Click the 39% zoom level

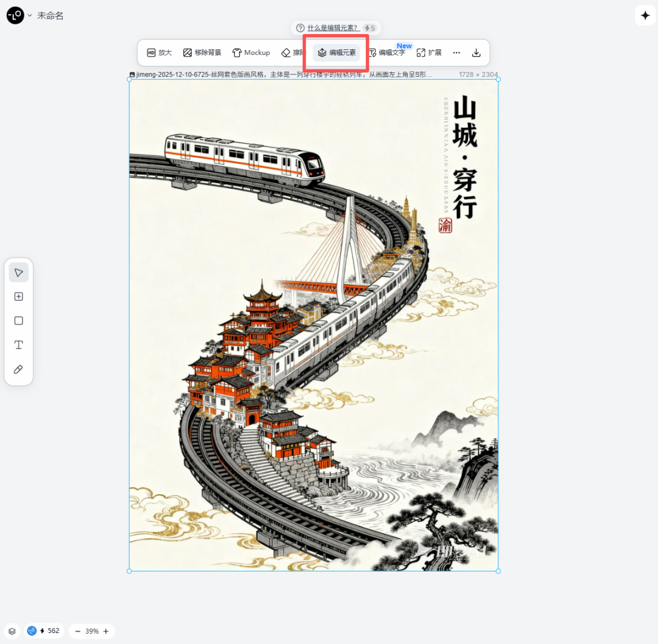click(92, 631)
